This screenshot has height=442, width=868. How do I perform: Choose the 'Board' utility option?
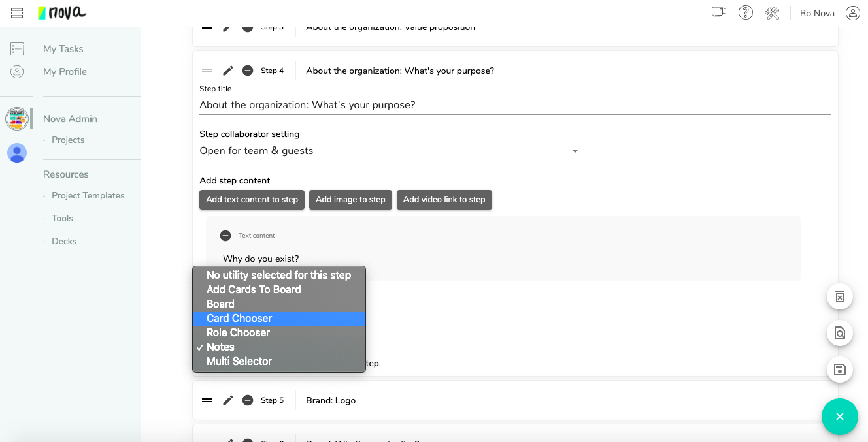[279, 304]
